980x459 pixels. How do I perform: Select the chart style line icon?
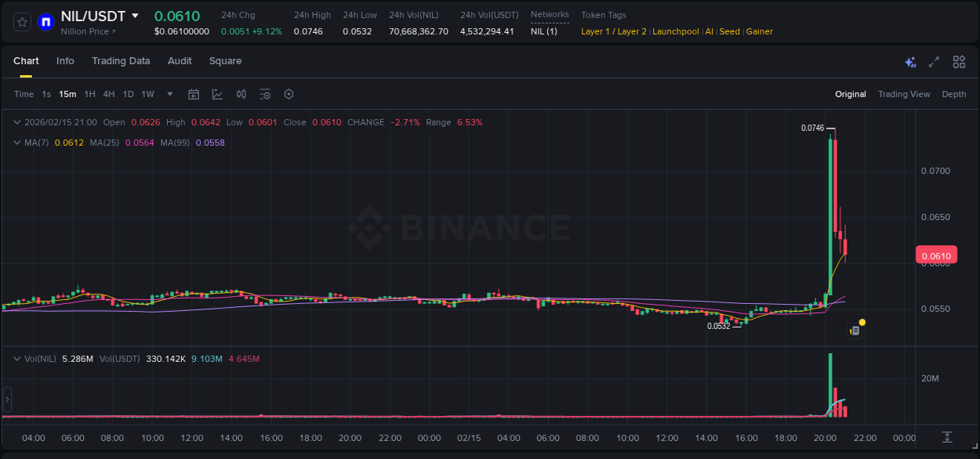(x=216, y=94)
